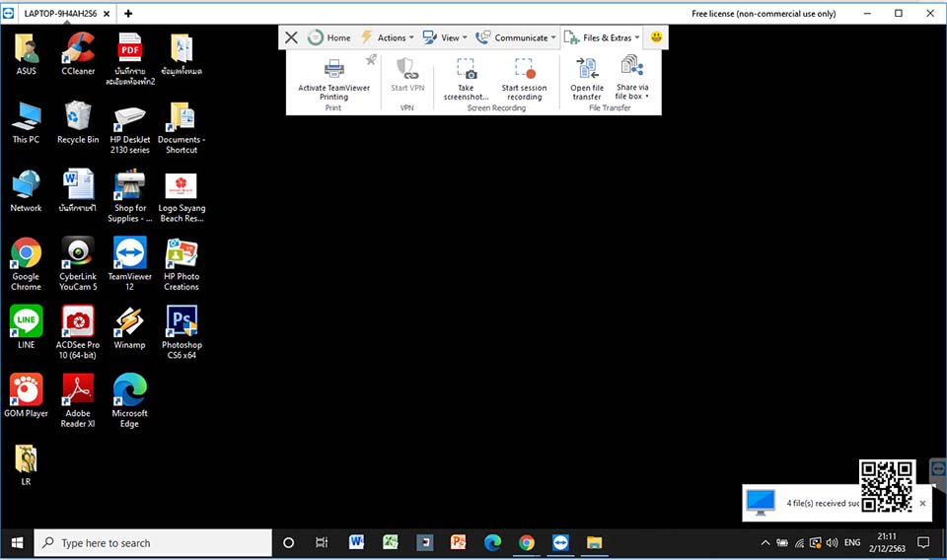Open the 4 file(s) received notification

pos(837,503)
